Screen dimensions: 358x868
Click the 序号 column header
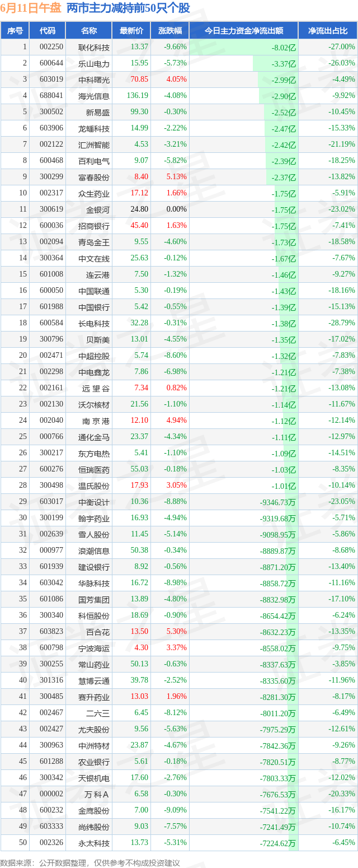15,31
